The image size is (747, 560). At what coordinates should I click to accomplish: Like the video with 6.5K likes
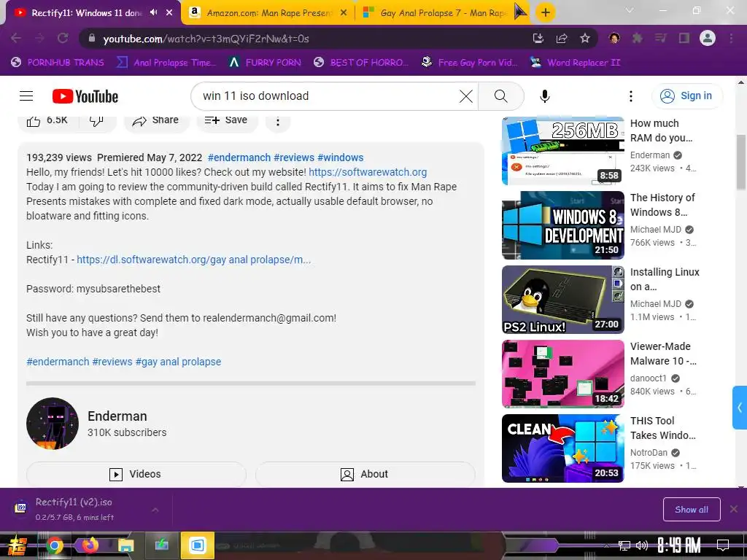[47, 120]
